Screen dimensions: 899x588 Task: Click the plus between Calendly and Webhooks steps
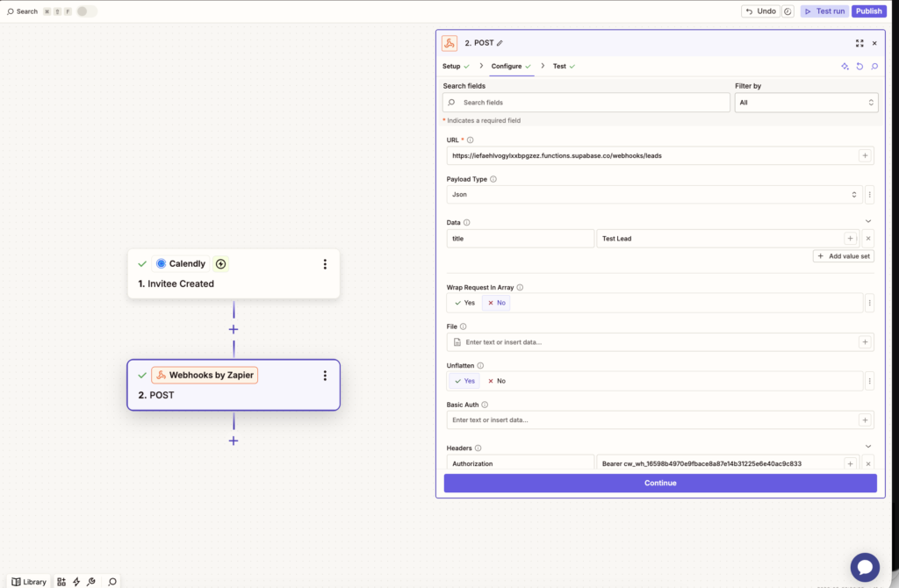point(234,329)
